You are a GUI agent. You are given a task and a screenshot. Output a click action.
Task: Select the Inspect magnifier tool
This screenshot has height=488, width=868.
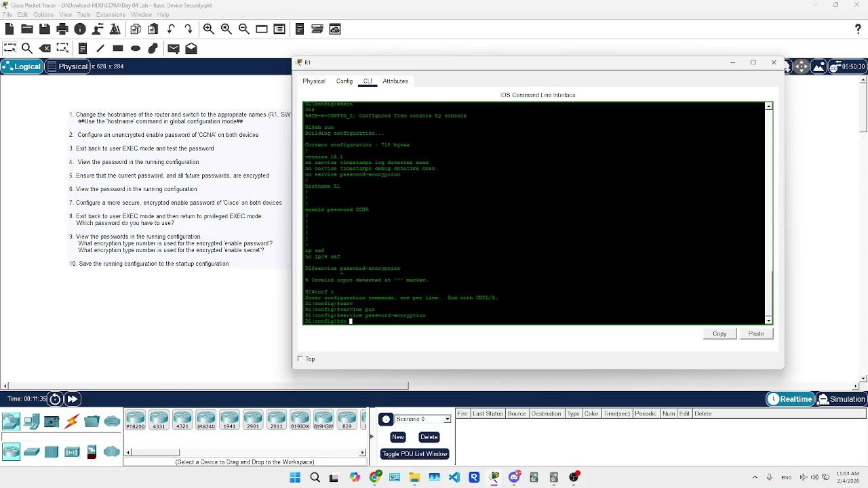coord(27,48)
